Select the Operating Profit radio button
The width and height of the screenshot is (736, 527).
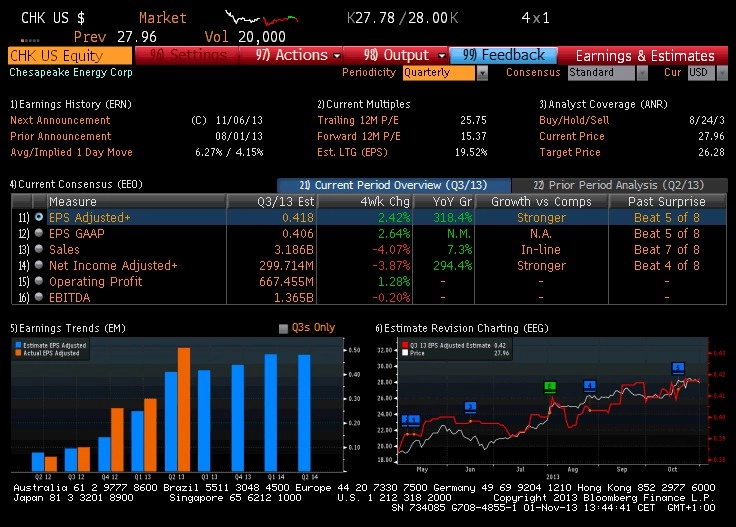click(x=39, y=281)
